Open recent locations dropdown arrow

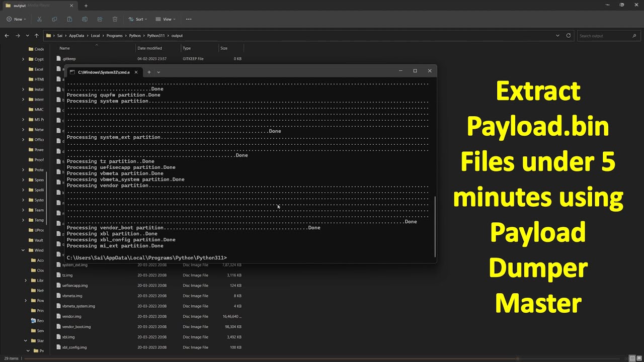[27, 36]
